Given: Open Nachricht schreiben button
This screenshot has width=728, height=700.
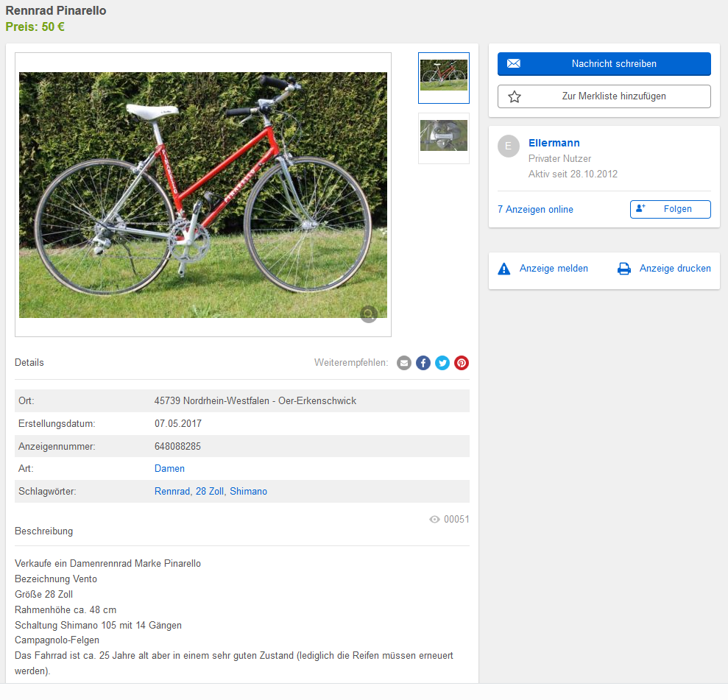Looking at the screenshot, I should click(604, 64).
